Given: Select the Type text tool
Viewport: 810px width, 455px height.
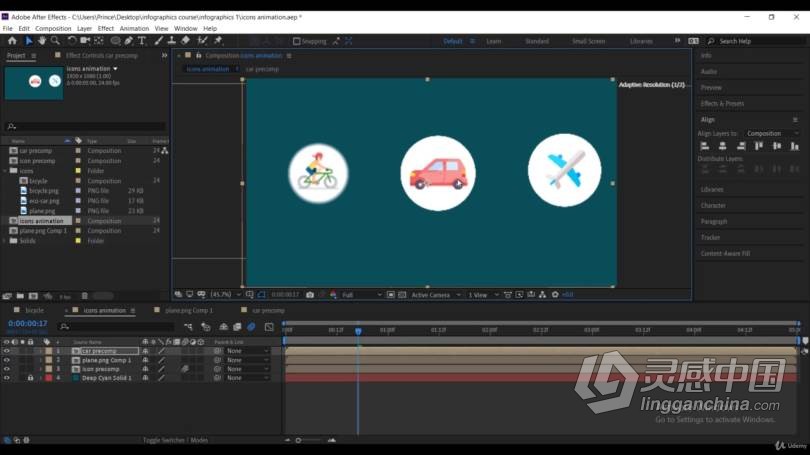Looking at the screenshot, I should pyautogui.click(x=142, y=40).
